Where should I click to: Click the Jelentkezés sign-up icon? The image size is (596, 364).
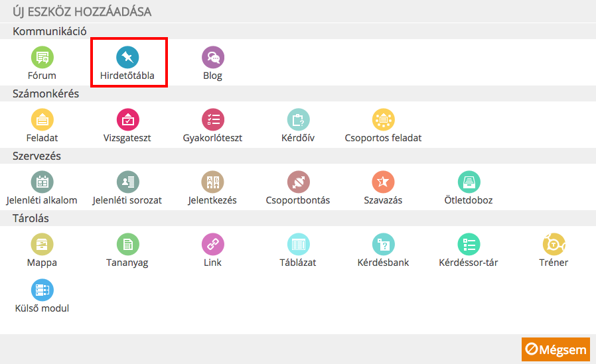212,182
